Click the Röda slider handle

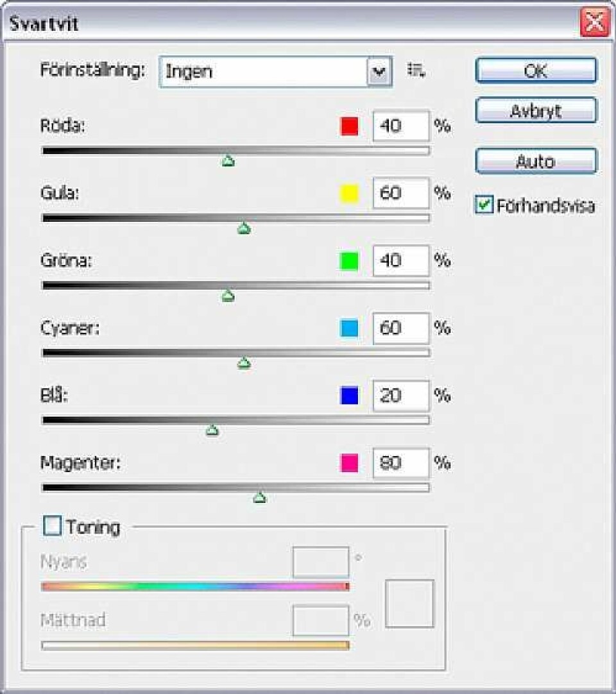coord(228,161)
